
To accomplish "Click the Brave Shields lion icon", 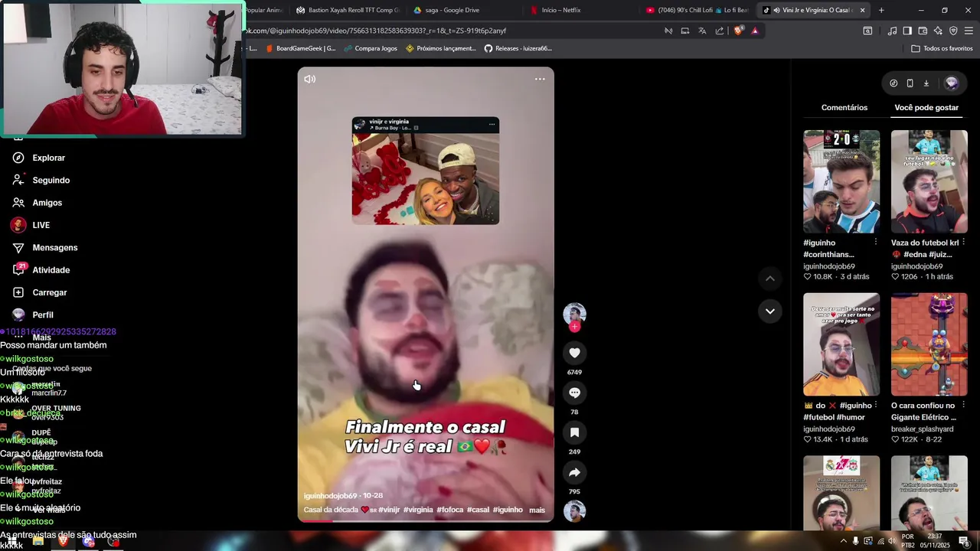I will point(738,31).
